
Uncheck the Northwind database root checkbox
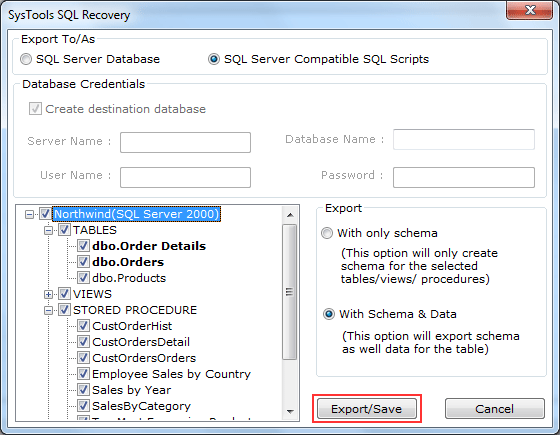point(45,214)
